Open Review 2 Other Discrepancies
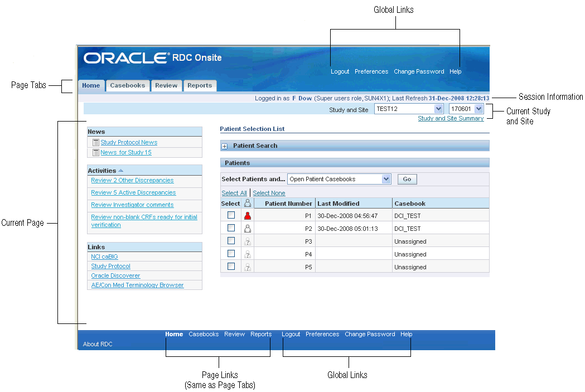This screenshot has width=585, height=392. (x=132, y=180)
